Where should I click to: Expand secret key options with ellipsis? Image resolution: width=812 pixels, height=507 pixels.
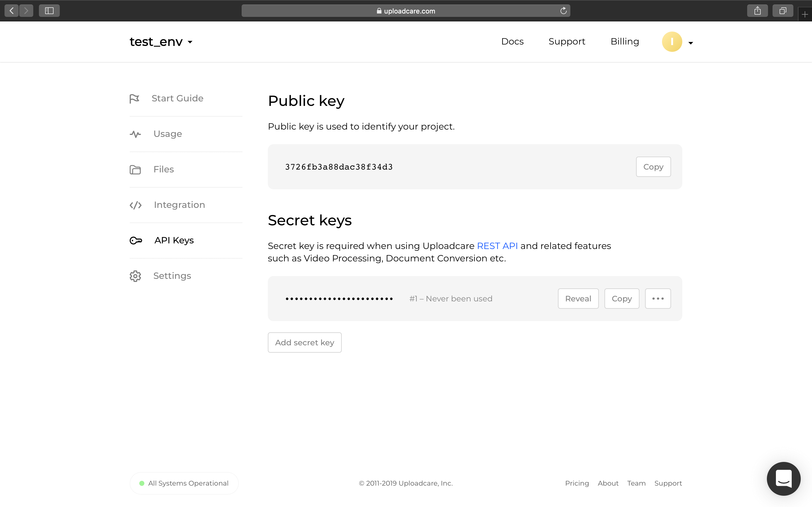657,299
